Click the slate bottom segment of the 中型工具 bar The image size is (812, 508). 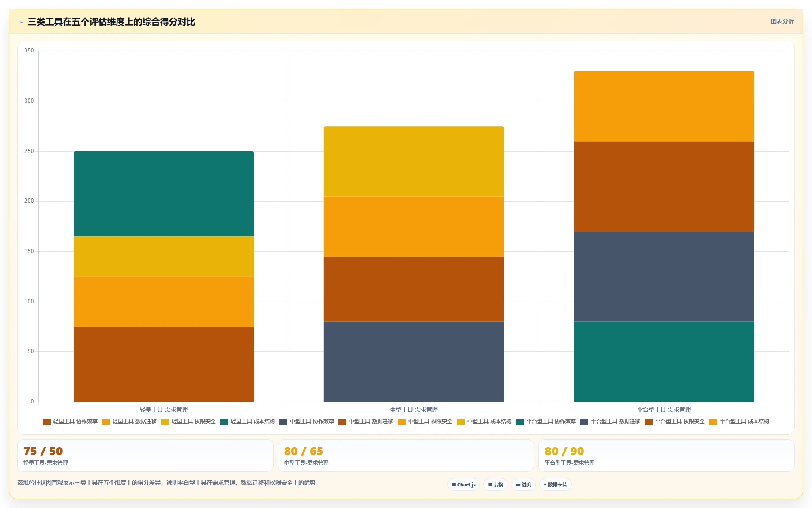414,362
